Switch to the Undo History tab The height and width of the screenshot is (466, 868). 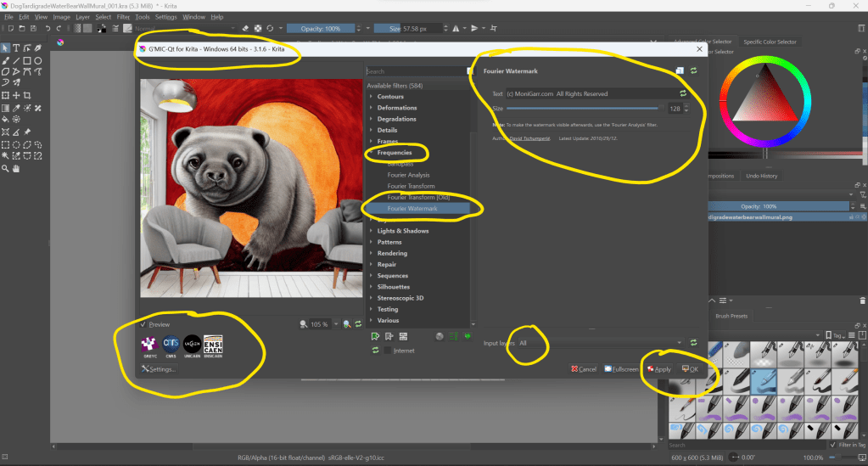pos(763,176)
